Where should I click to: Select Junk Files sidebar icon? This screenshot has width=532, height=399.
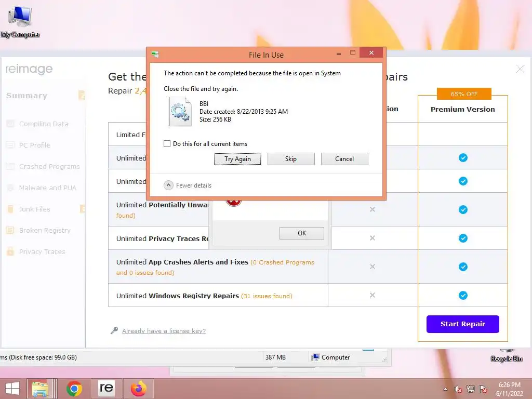[10, 209]
